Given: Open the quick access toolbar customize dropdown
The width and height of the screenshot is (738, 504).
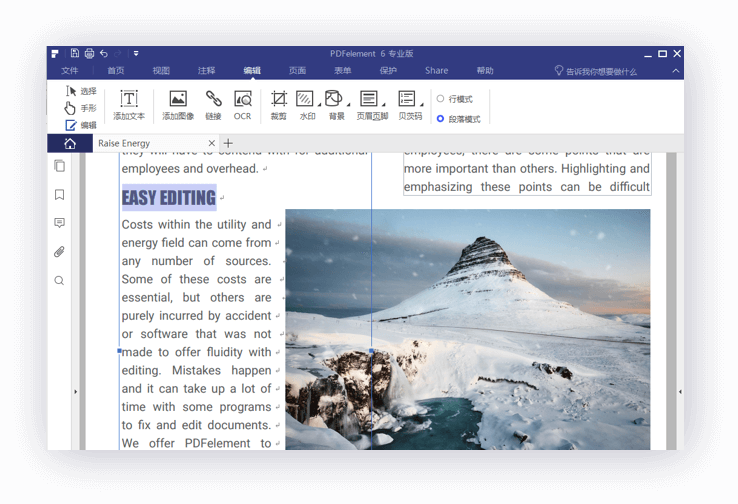Looking at the screenshot, I should [136, 54].
